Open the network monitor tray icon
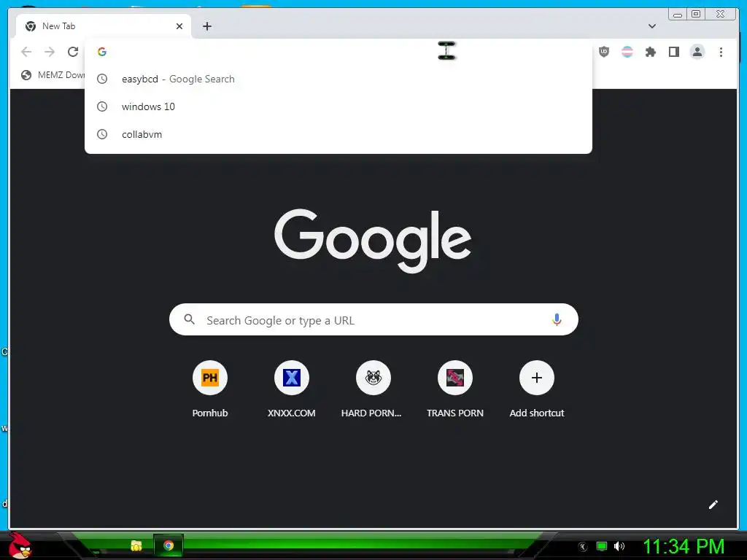 pyautogui.click(x=602, y=546)
